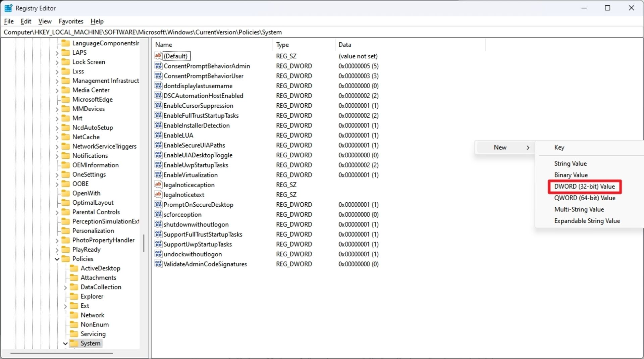Viewport: 644px width, 359px height.
Task: Click the System folder icon in tree
Action: click(x=74, y=343)
